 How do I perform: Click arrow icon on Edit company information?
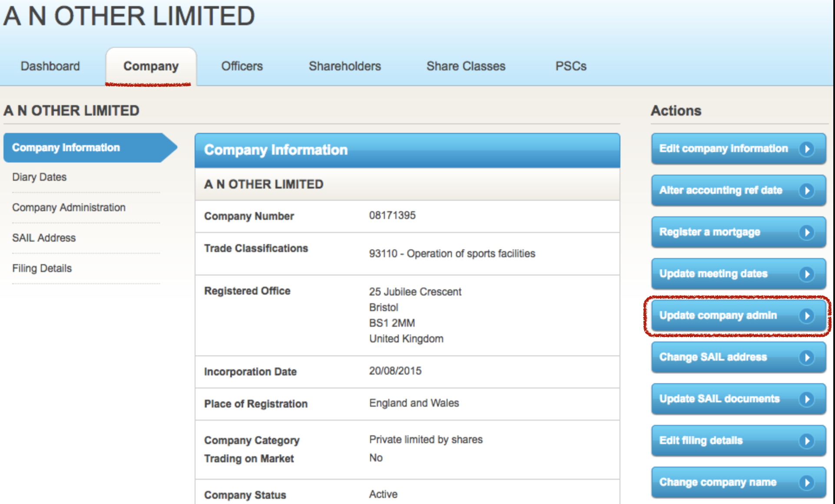(x=807, y=149)
